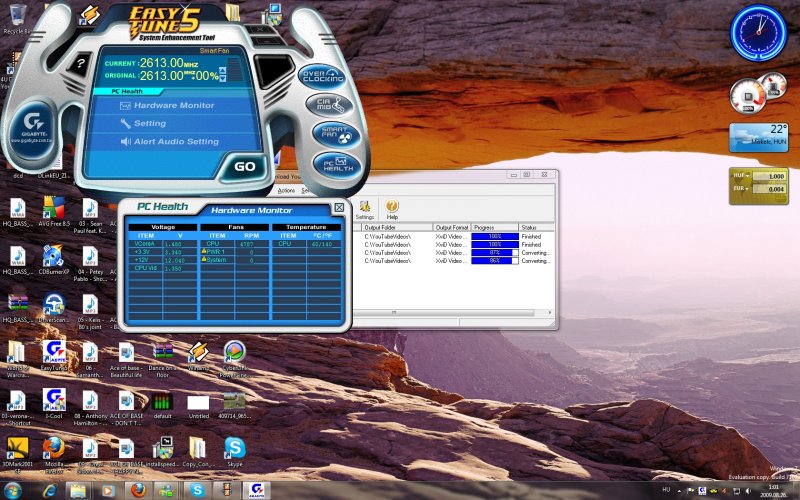Image resolution: width=800 pixels, height=500 pixels.
Task: Select the row at 86% progress
Action: coord(453,261)
